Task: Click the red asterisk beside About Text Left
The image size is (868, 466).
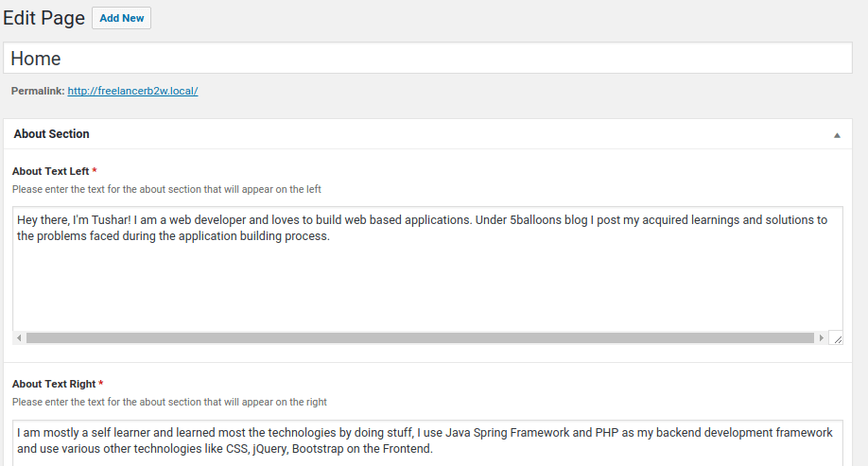Action: tap(95, 172)
